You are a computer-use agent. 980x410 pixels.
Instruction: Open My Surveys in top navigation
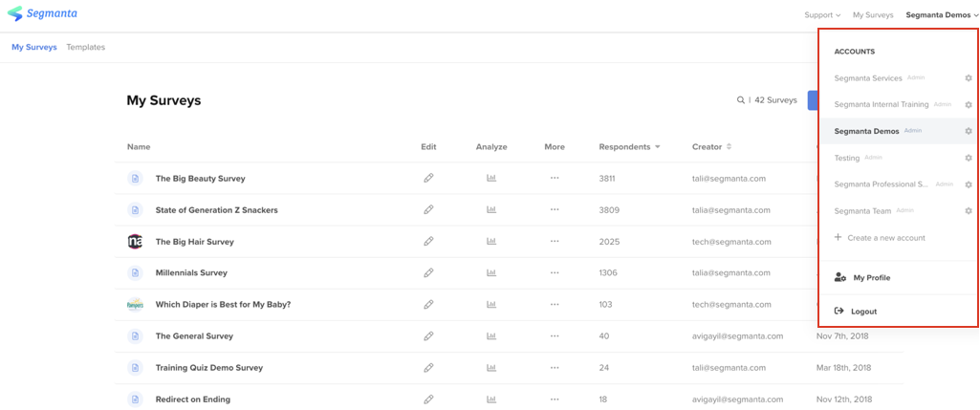(x=873, y=15)
